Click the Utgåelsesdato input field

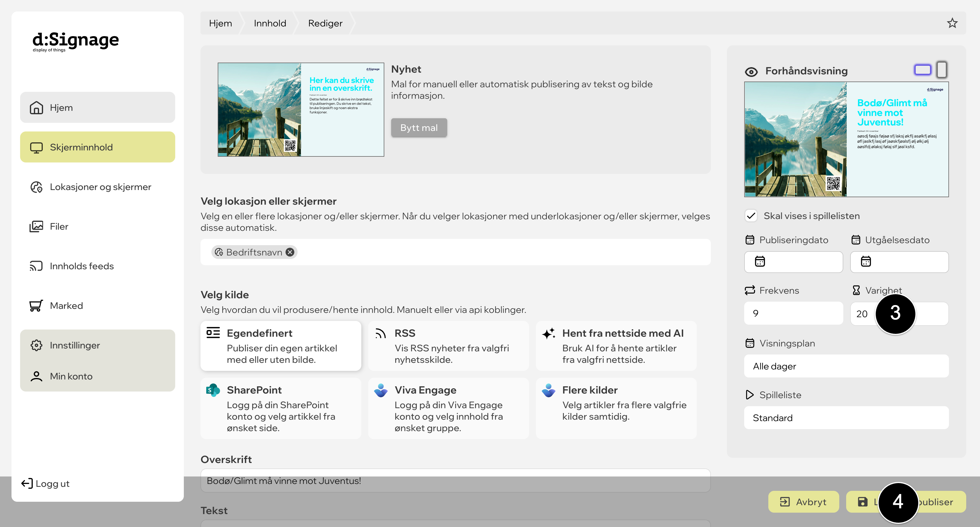point(899,261)
